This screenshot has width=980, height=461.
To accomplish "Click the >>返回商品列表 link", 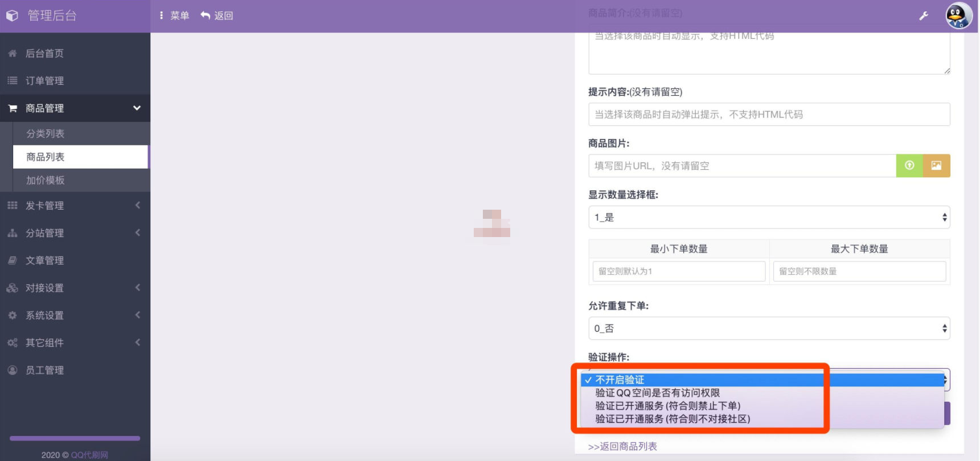I will 622,446.
